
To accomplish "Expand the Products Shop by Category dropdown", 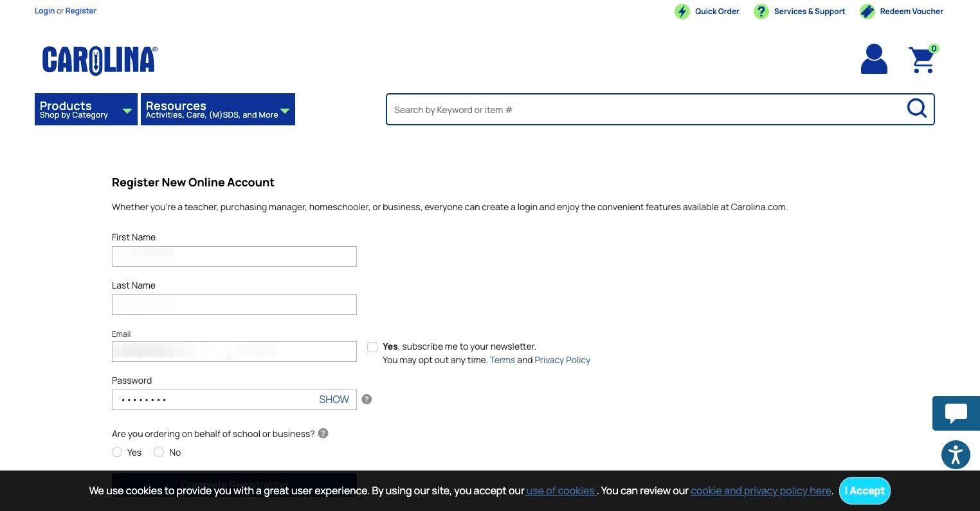I will (86, 109).
